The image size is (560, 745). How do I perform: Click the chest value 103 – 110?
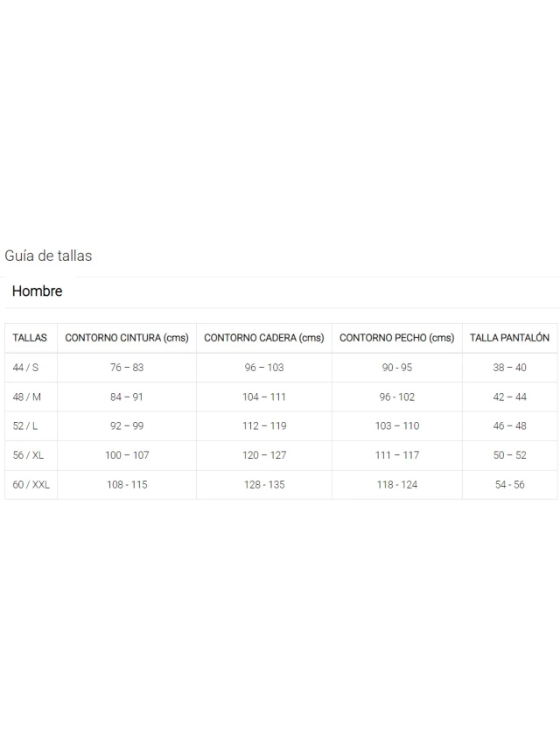click(x=397, y=426)
